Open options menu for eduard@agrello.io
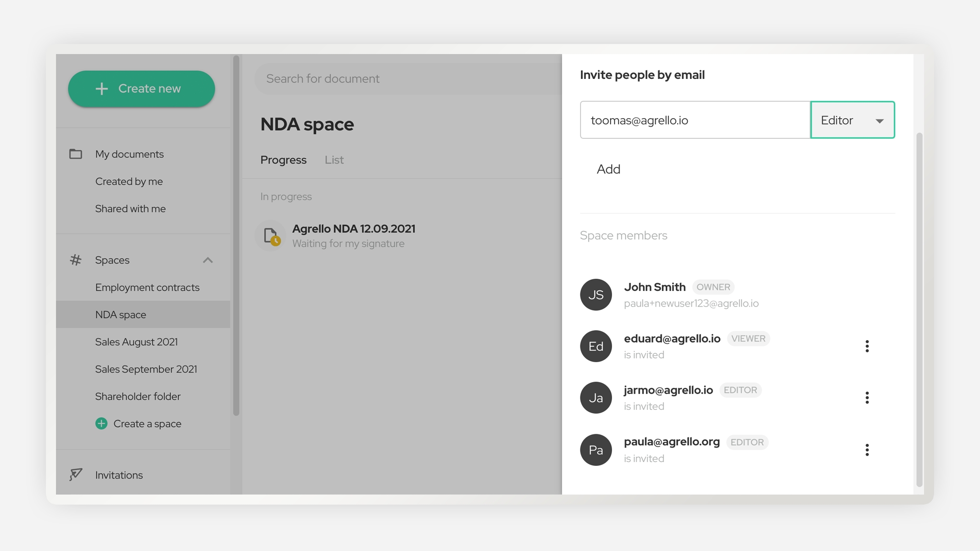This screenshot has width=980, height=551. pyautogui.click(x=867, y=346)
